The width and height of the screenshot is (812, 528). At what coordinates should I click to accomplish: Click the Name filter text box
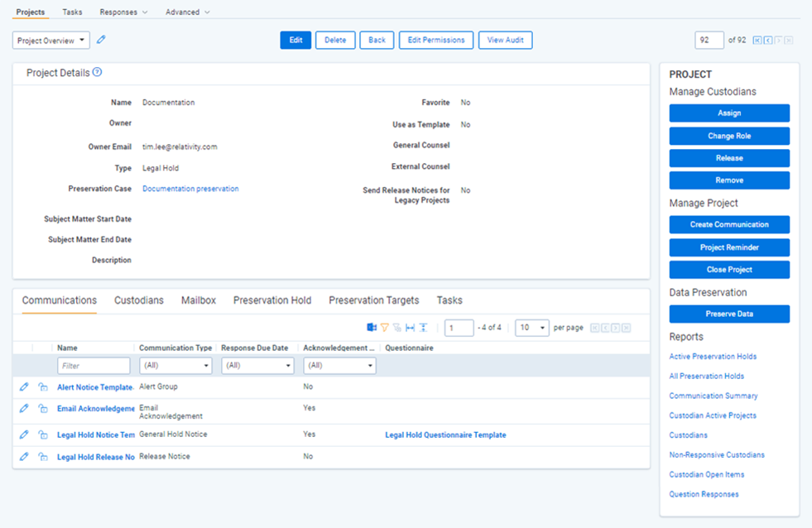tap(94, 366)
